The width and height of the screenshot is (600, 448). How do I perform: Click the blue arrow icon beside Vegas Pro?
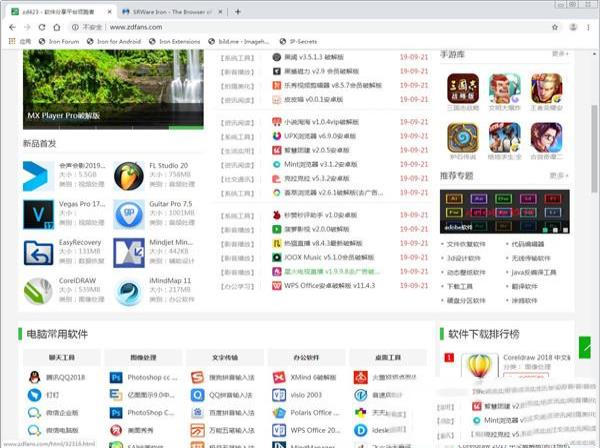point(38,176)
